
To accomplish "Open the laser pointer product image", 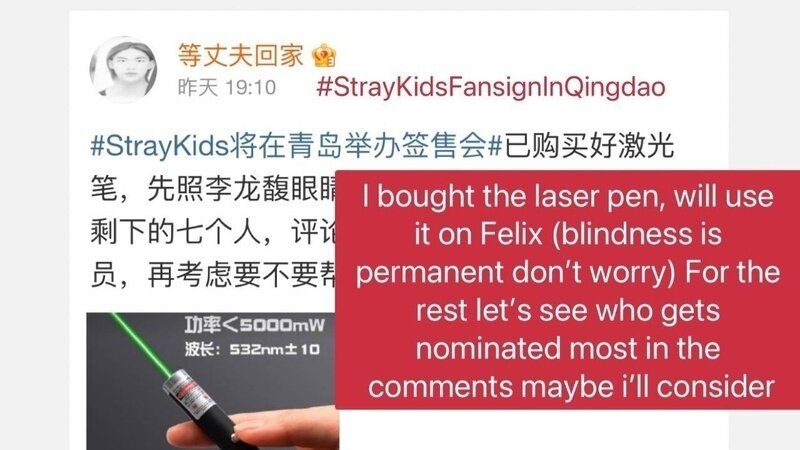I will pyautogui.click(x=212, y=381).
